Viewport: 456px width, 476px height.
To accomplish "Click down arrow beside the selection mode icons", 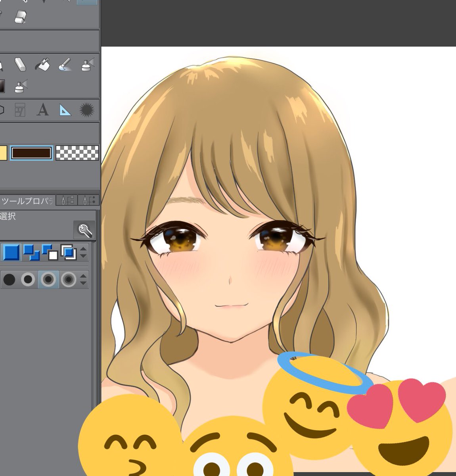I will (83, 256).
